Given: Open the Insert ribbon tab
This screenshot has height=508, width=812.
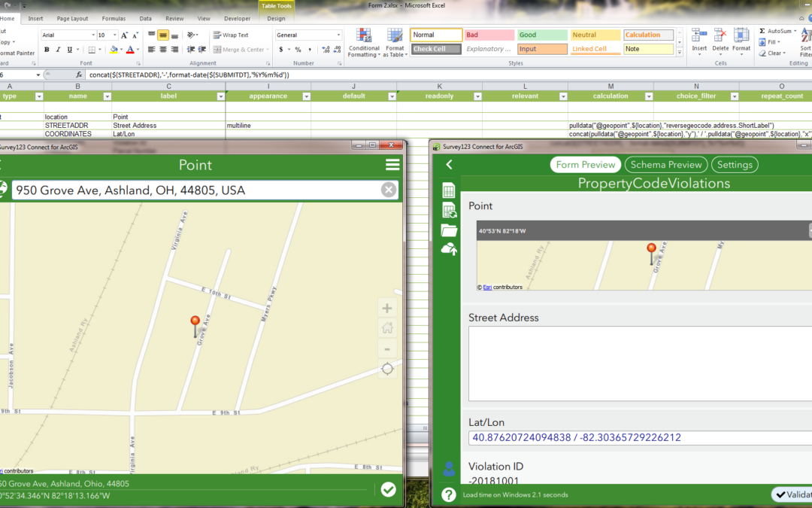Looking at the screenshot, I should pyautogui.click(x=36, y=19).
